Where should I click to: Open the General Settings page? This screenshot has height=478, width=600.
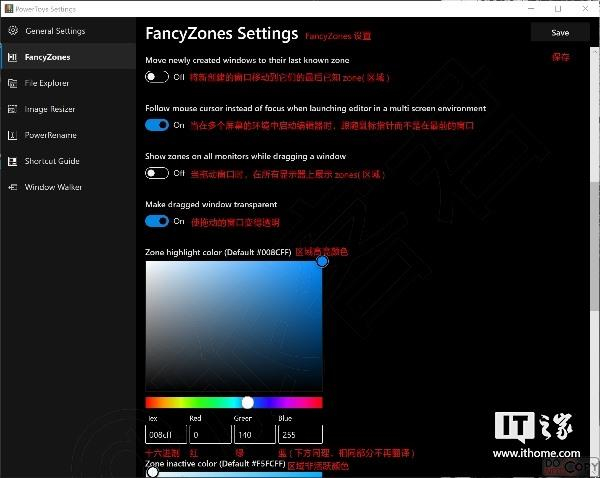[68, 31]
